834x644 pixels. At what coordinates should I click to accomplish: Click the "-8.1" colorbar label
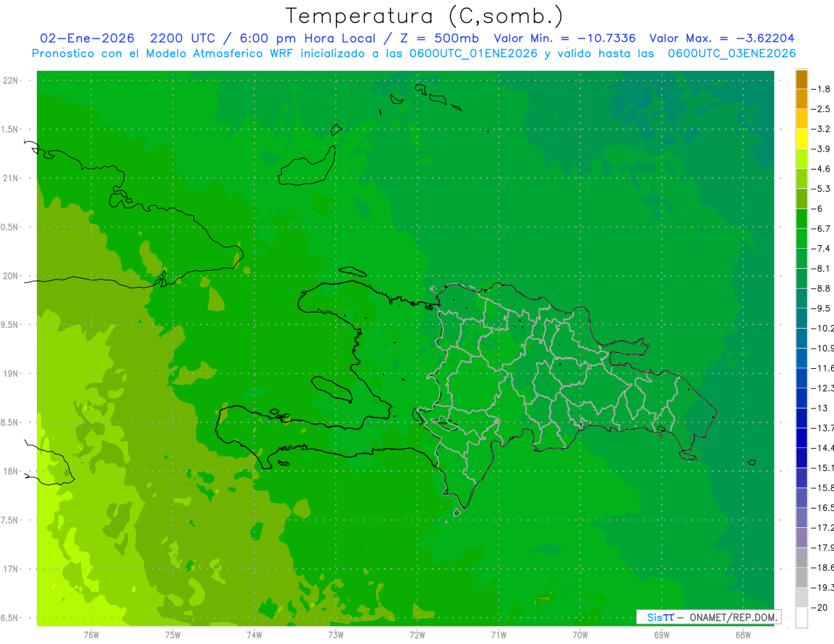[x=822, y=269]
